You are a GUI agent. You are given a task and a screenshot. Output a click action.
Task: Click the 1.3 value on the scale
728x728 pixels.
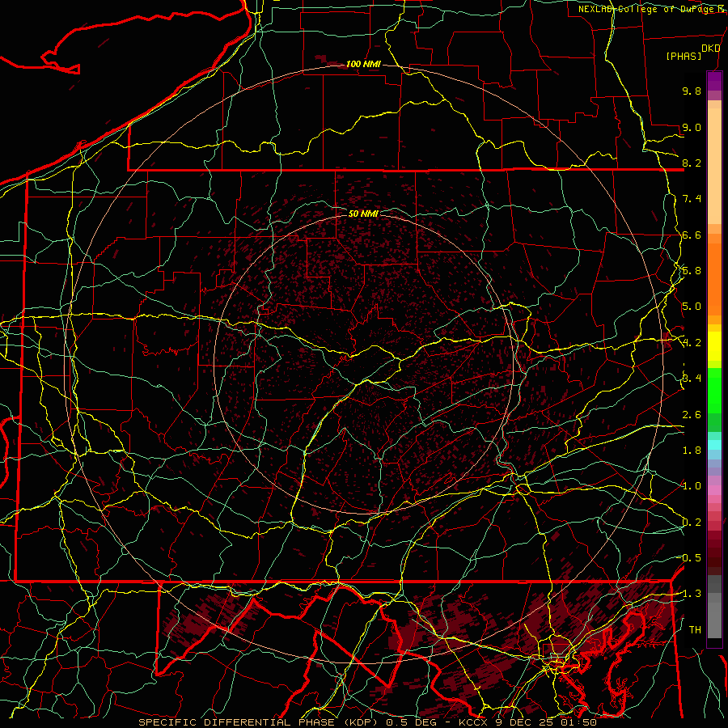click(x=690, y=594)
